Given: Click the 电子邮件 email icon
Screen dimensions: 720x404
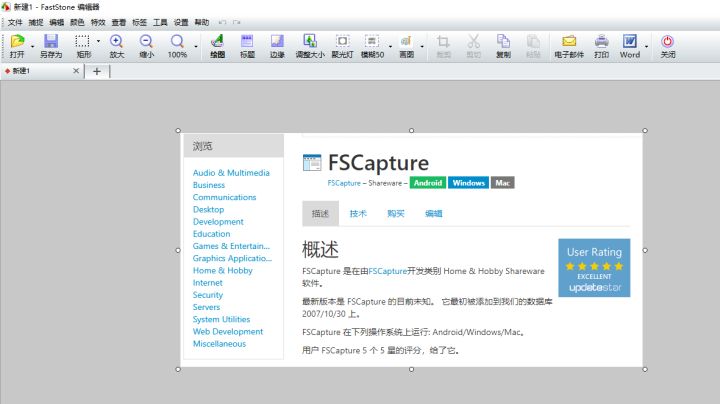Looking at the screenshot, I should (x=569, y=41).
